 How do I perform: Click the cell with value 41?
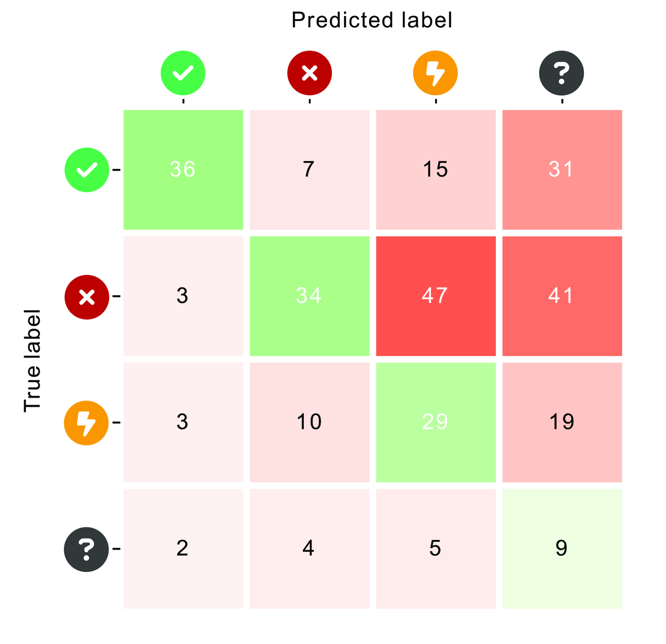pos(562,296)
